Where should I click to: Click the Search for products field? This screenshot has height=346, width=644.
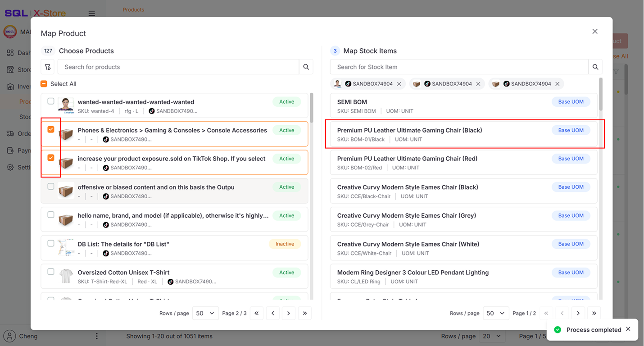click(x=178, y=67)
